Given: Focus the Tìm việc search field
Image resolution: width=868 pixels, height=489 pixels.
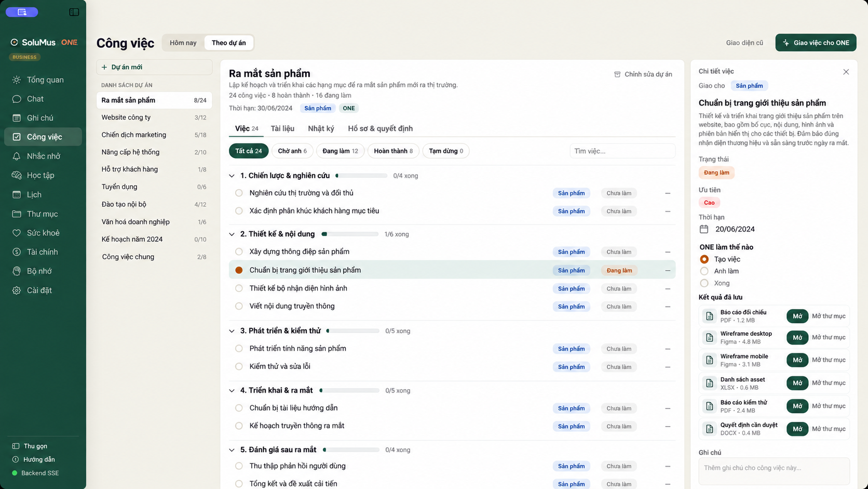Looking at the screenshot, I should [x=622, y=151].
